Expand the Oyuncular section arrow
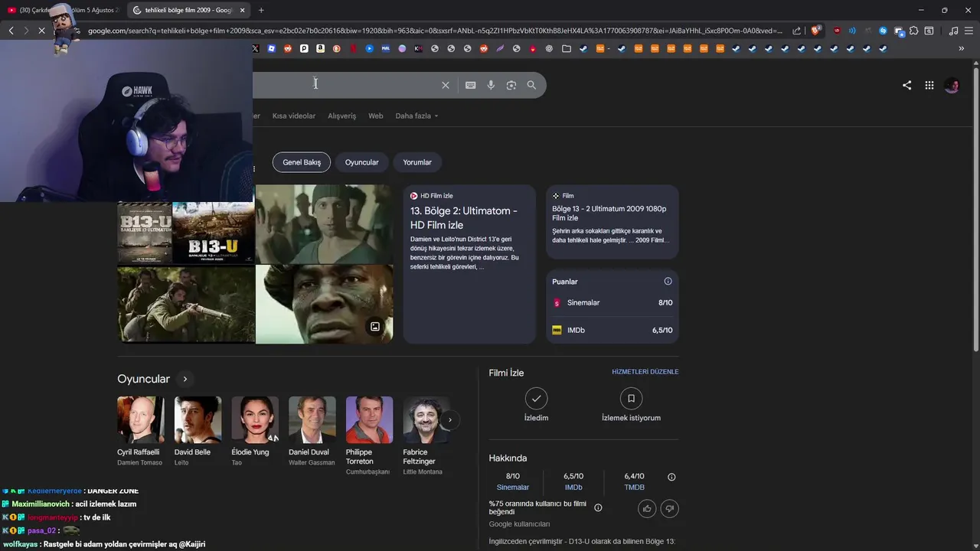Screen dimensions: 980x551 point(185,379)
